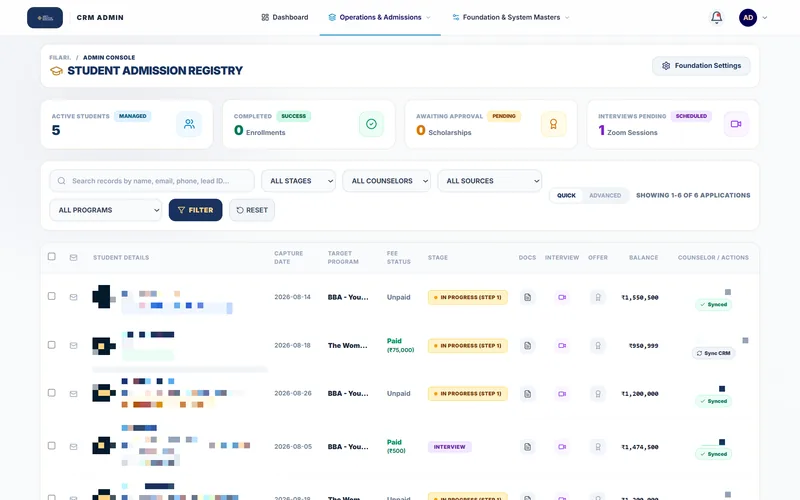This screenshot has height=500, width=800.
Task: Open the All Programs dropdown
Action: (106, 210)
